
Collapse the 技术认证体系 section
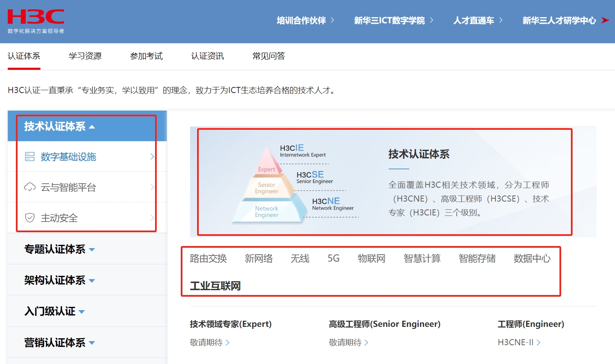pos(87,126)
